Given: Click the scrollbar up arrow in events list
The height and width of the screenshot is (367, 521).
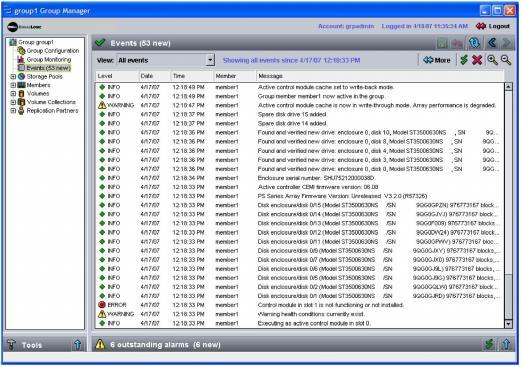Looking at the screenshot, I should [x=508, y=87].
